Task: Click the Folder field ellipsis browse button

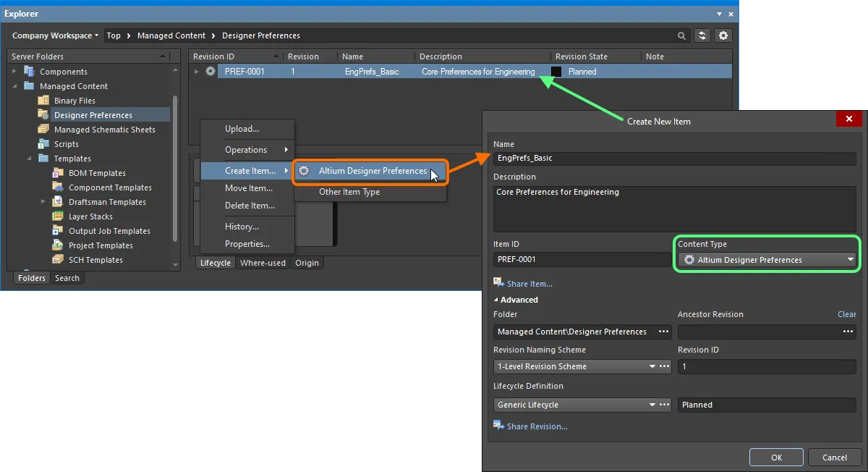Action: [x=663, y=332]
